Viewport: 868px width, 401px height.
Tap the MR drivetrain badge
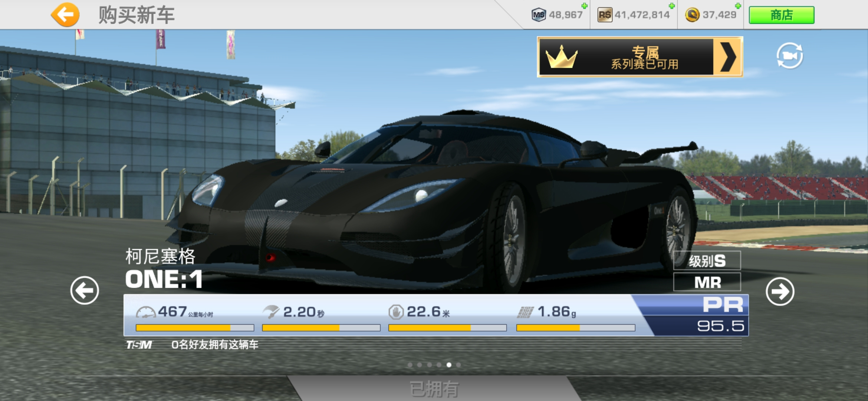point(707,282)
